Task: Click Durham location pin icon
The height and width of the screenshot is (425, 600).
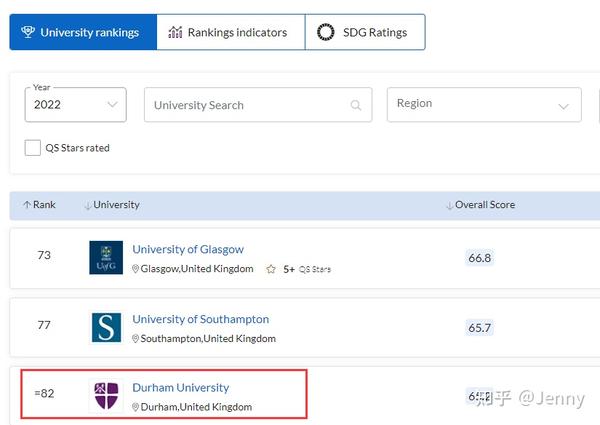Action: (x=135, y=407)
